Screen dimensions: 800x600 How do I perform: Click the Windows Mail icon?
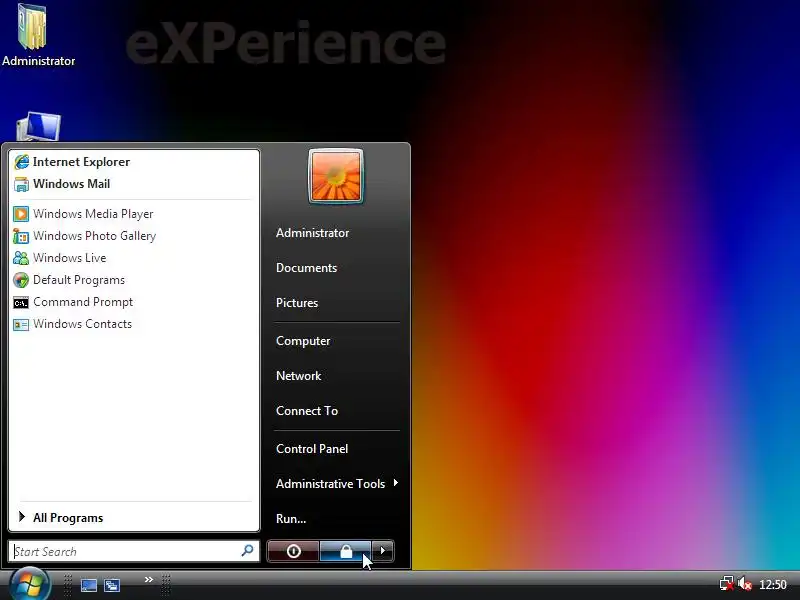point(21,184)
